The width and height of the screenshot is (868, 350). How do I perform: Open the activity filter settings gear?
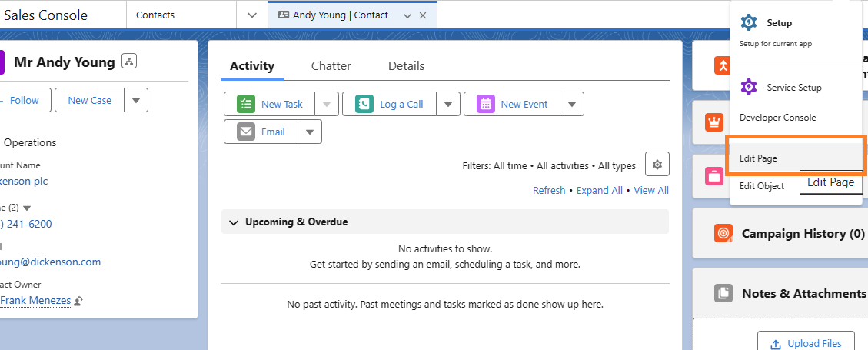tap(657, 165)
